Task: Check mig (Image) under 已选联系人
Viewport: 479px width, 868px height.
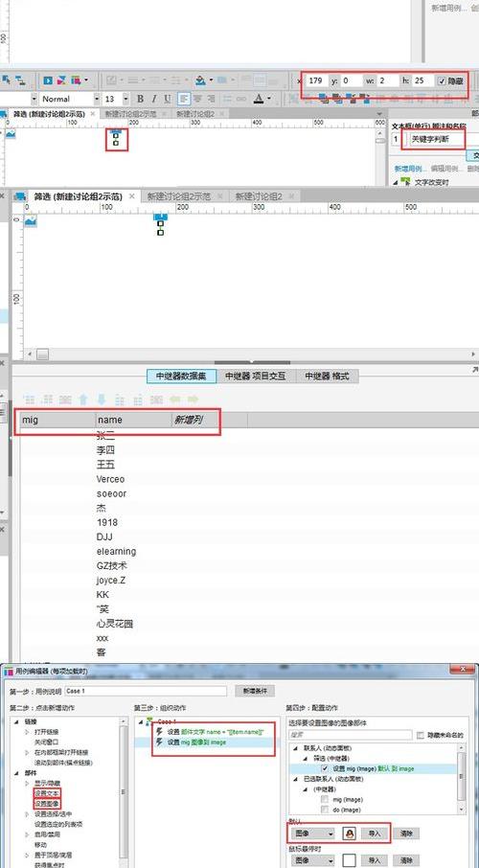Action: pos(325,799)
